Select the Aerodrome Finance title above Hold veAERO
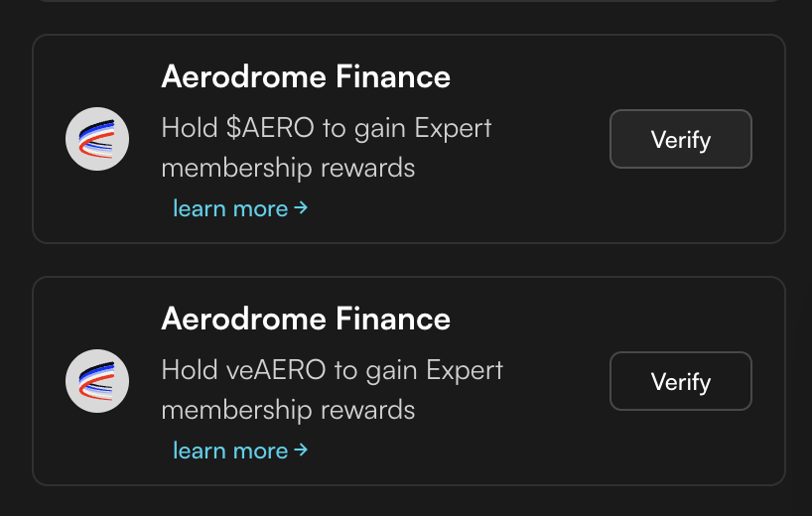812x516 pixels. (x=305, y=319)
